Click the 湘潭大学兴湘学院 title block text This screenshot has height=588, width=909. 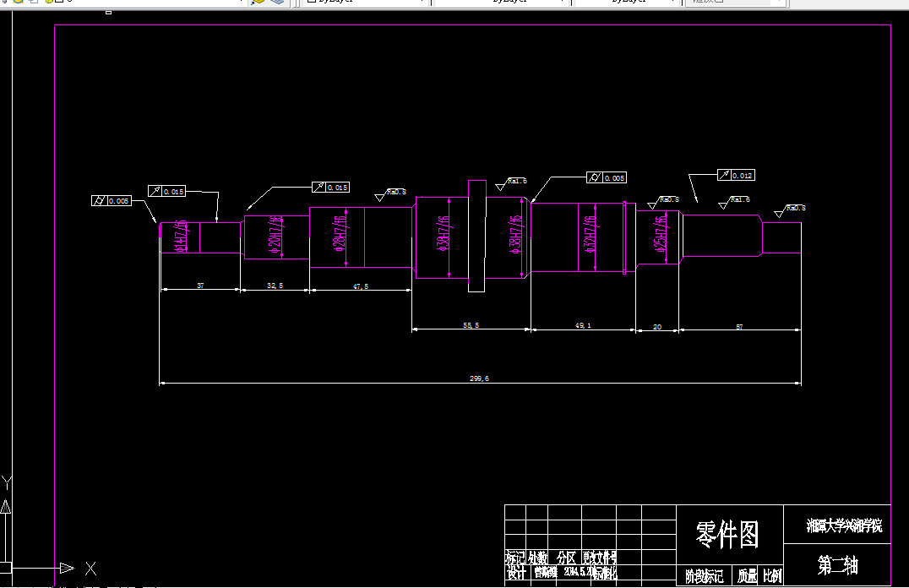click(x=844, y=525)
